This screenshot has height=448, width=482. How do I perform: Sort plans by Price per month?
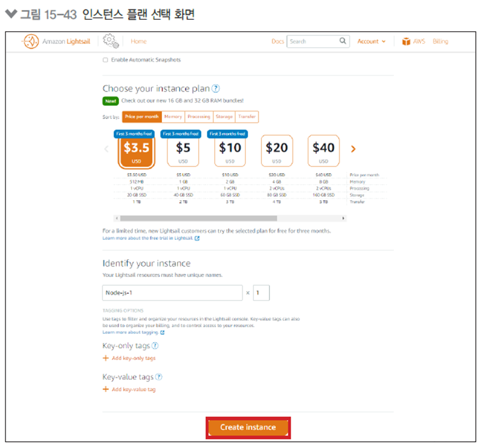click(x=142, y=117)
